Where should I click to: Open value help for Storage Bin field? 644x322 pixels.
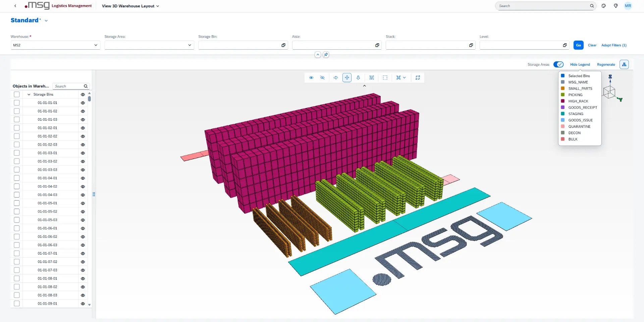[x=283, y=45]
